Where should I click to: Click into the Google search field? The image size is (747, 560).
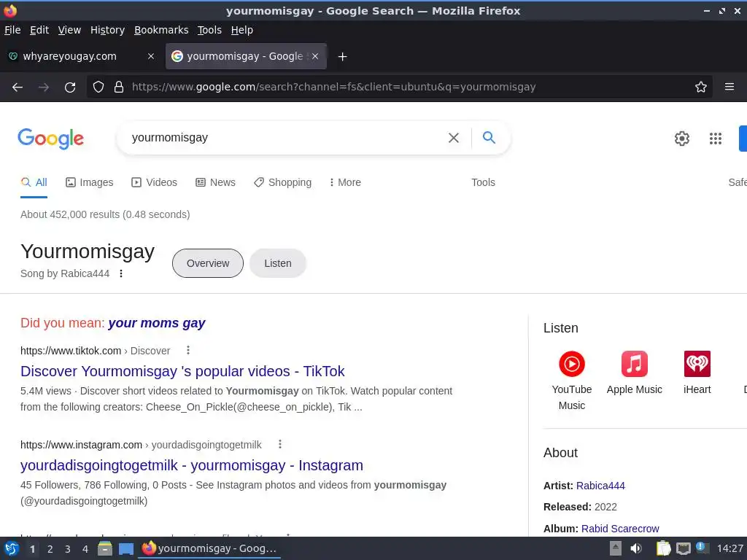click(286, 138)
